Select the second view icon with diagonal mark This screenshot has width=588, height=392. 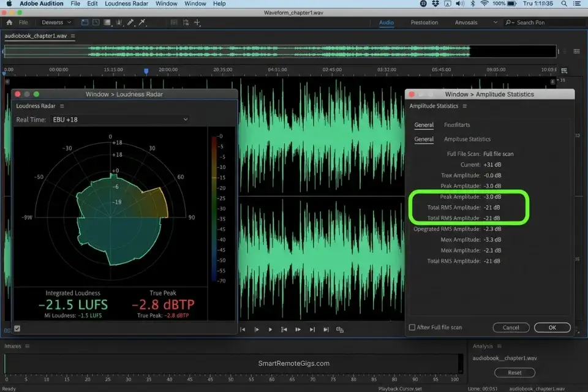96,23
